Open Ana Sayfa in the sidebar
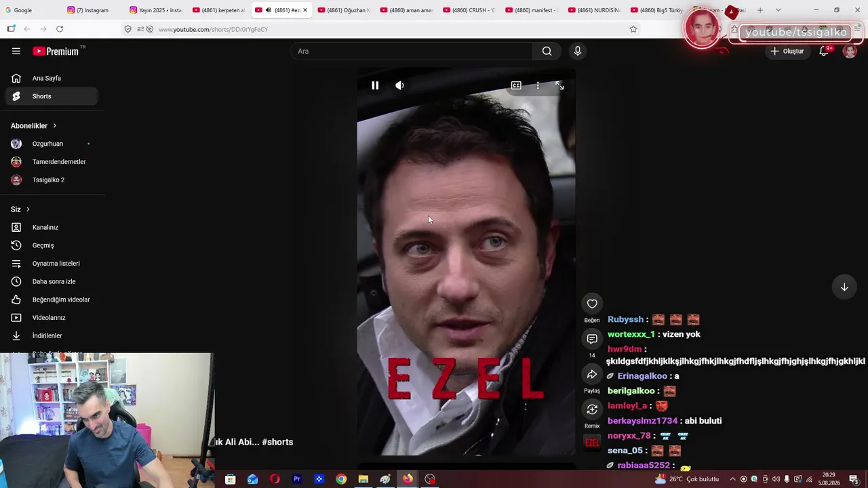Viewport: 868px width, 488px height. (x=52, y=78)
